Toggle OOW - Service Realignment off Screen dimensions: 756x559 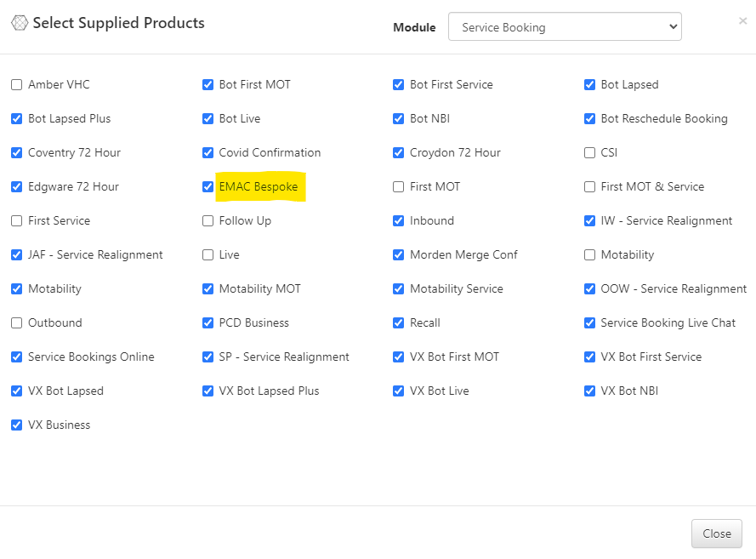tap(589, 289)
